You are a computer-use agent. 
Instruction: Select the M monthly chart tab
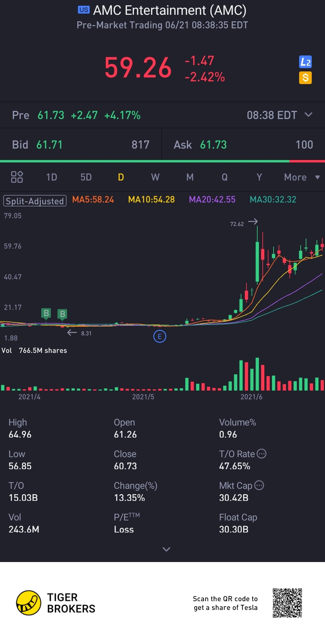[x=190, y=177]
